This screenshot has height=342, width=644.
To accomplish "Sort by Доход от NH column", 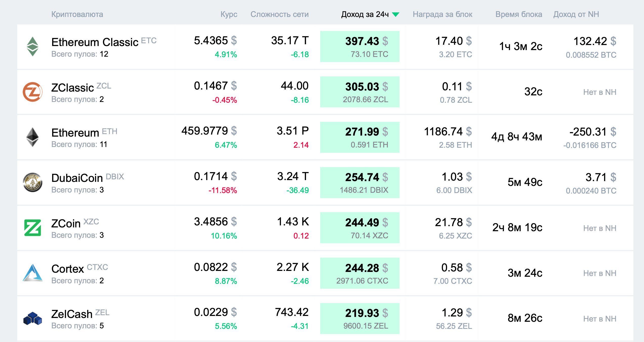I will tap(576, 14).
